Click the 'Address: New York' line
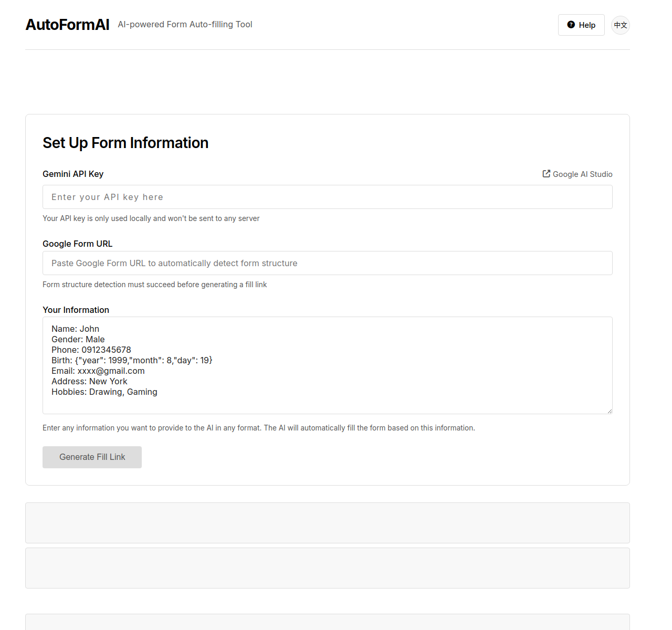The width and height of the screenshot is (672, 630). point(89,381)
